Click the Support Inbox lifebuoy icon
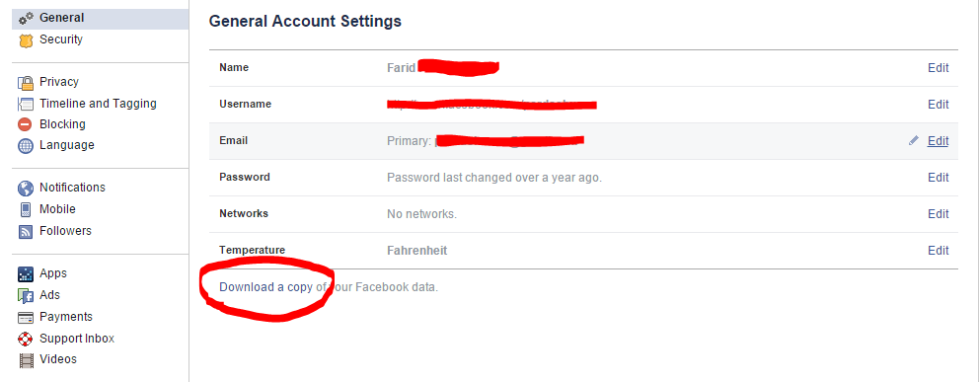 [x=26, y=339]
